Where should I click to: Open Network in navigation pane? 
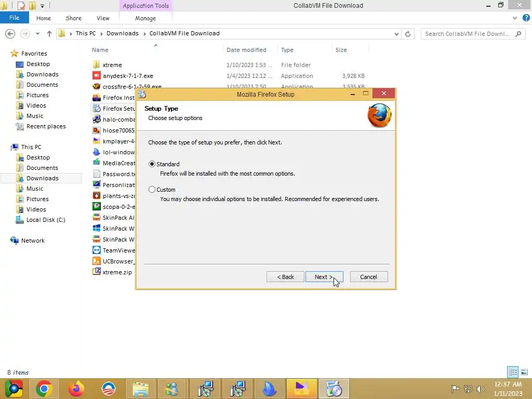click(33, 241)
